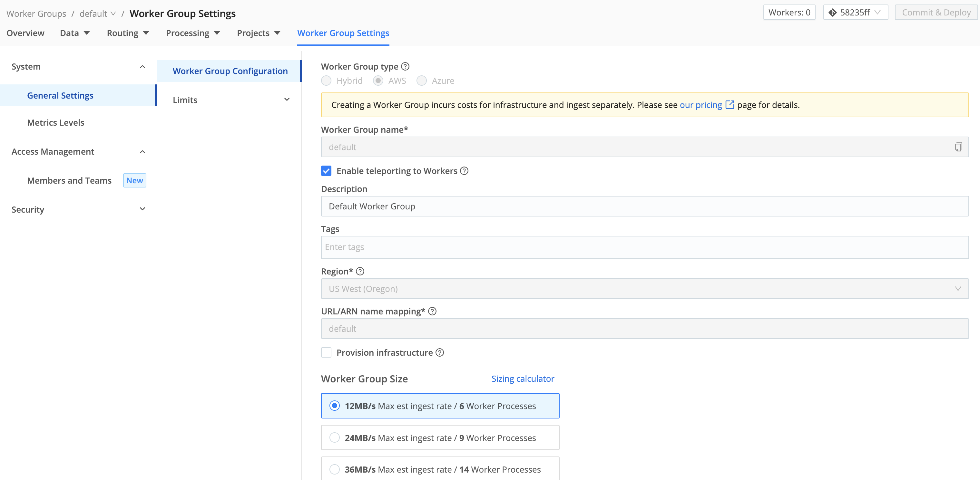
Task: Click the URL/ARN name mapping help icon
Action: coord(433,311)
